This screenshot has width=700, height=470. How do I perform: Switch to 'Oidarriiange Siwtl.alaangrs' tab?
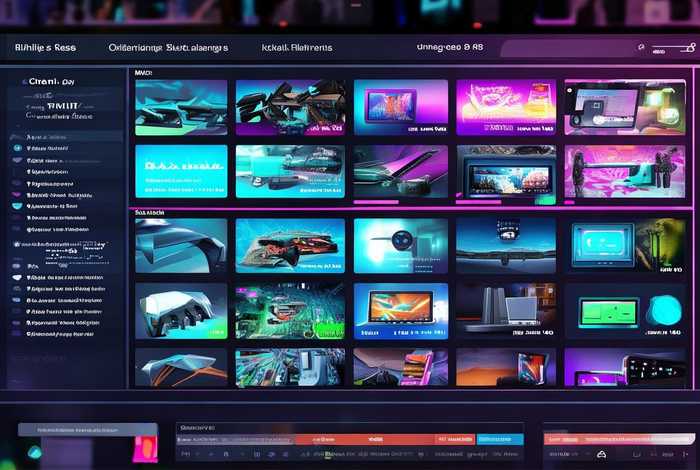point(168,47)
